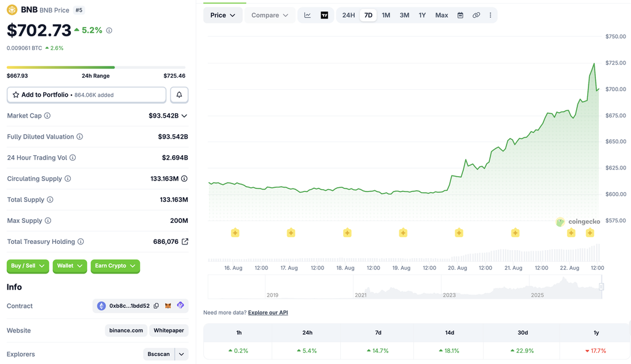This screenshot has width=631, height=364.
Task: Open the Bscscan explorer link
Action: tap(158, 354)
